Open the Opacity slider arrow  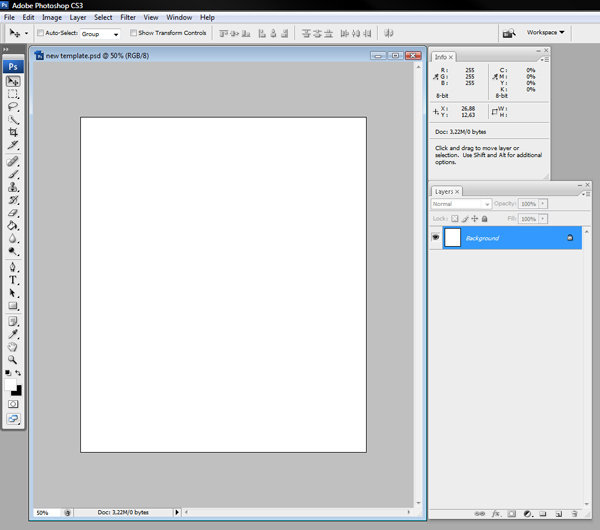pyautogui.click(x=543, y=204)
